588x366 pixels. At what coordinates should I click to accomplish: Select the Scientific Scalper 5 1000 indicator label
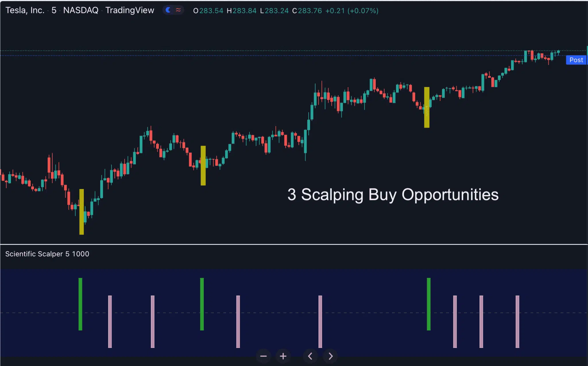pos(47,254)
